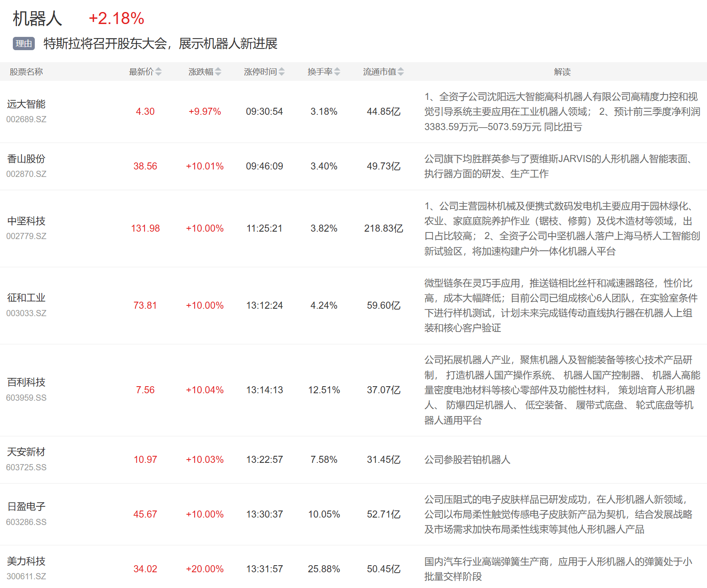Click the 换手率 sort arrows icon

point(337,72)
